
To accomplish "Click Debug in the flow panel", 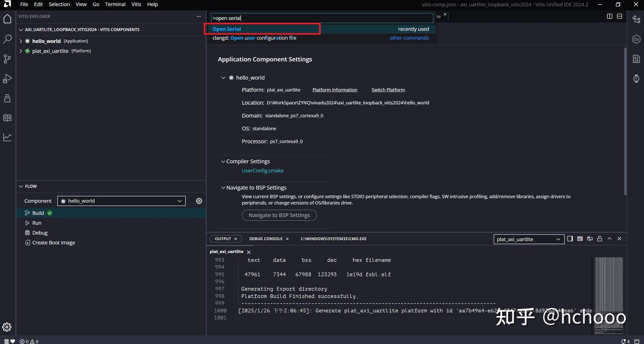I will point(40,233).
